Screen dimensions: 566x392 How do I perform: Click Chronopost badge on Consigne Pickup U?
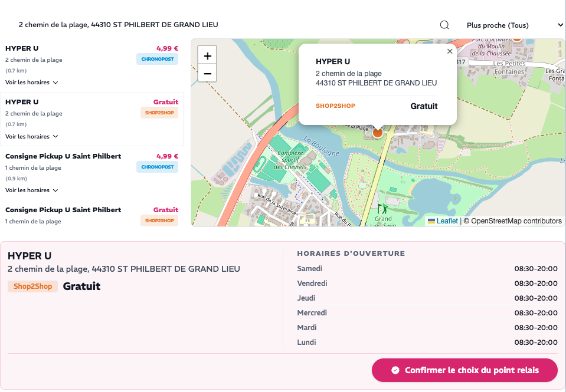pos(158,167)
